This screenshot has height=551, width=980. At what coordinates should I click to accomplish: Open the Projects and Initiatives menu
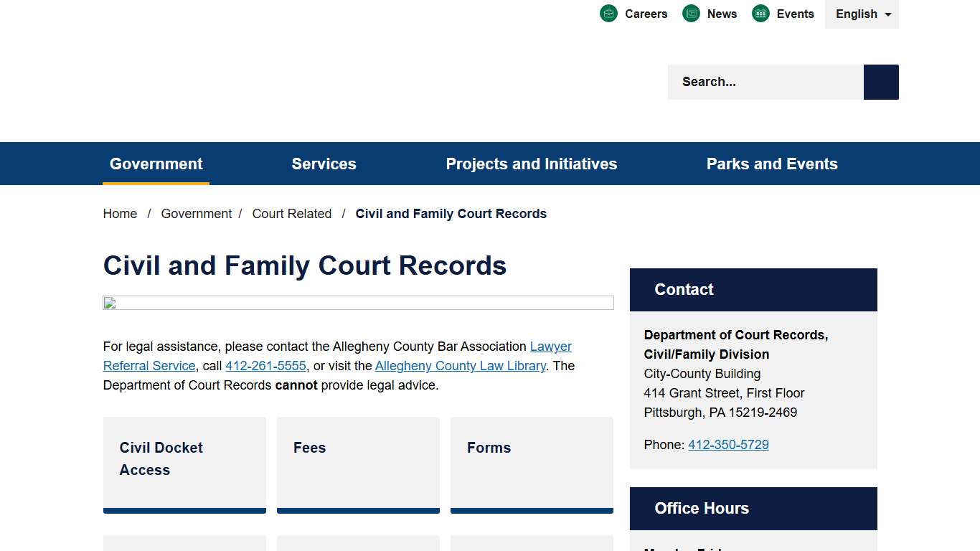(x=531, y=164)
